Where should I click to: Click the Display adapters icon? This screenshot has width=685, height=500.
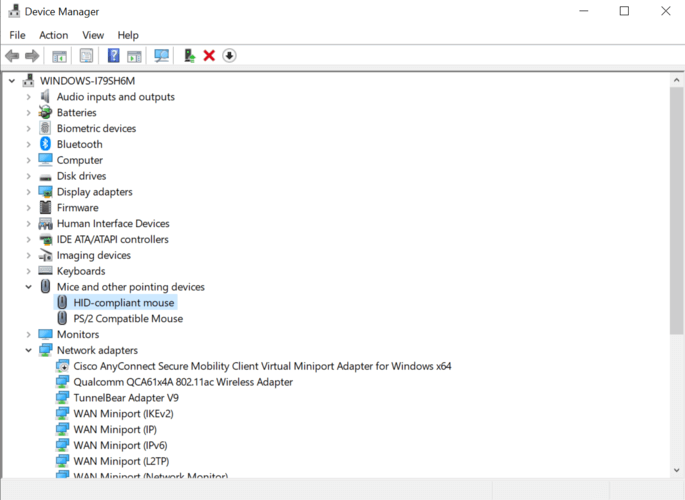45,192
